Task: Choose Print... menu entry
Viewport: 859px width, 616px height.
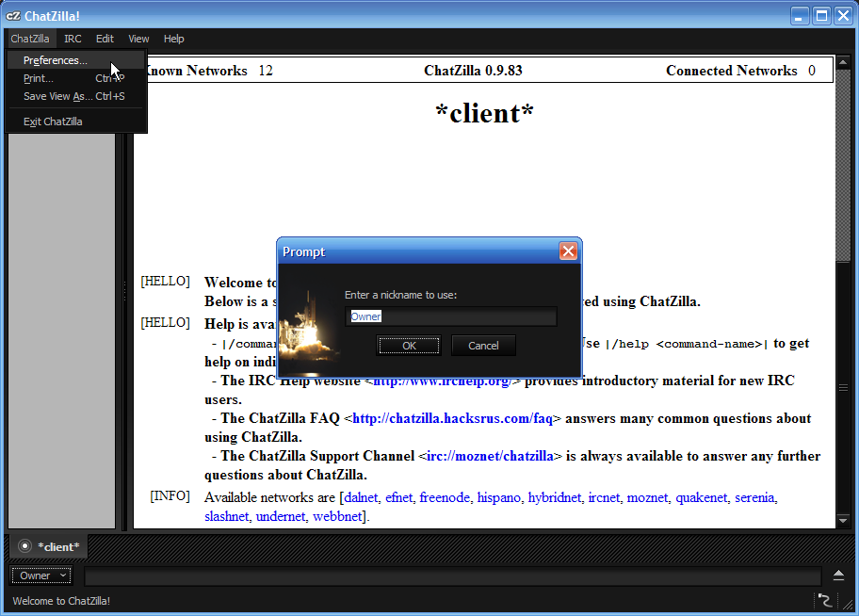Action: tap(75, 78)
